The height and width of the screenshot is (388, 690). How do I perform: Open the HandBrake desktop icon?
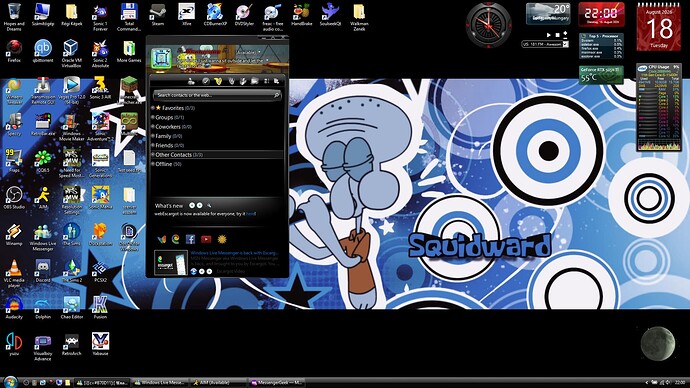coord(301,15)
